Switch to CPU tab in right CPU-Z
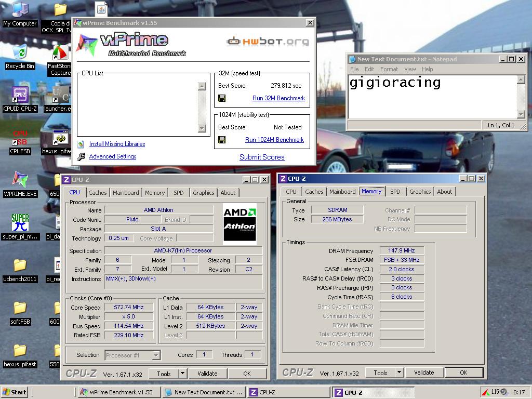This screenshot has height=399, width=532. pyautogui.click(x=291, y=192)
